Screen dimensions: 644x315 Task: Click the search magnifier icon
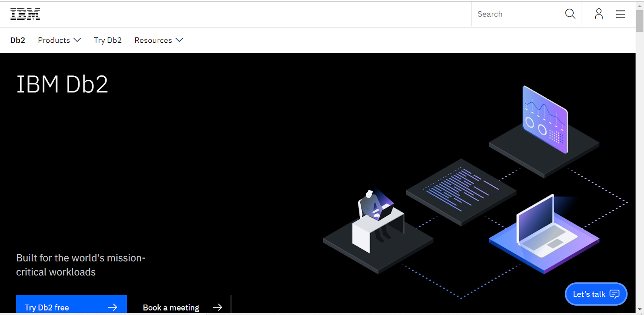click(x=570, y=14)
